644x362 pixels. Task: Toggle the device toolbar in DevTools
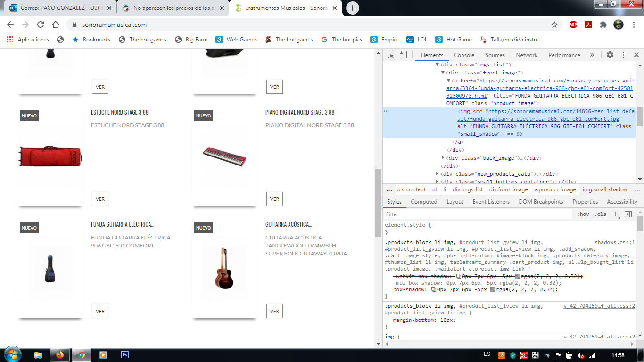[x=403, y=55]
